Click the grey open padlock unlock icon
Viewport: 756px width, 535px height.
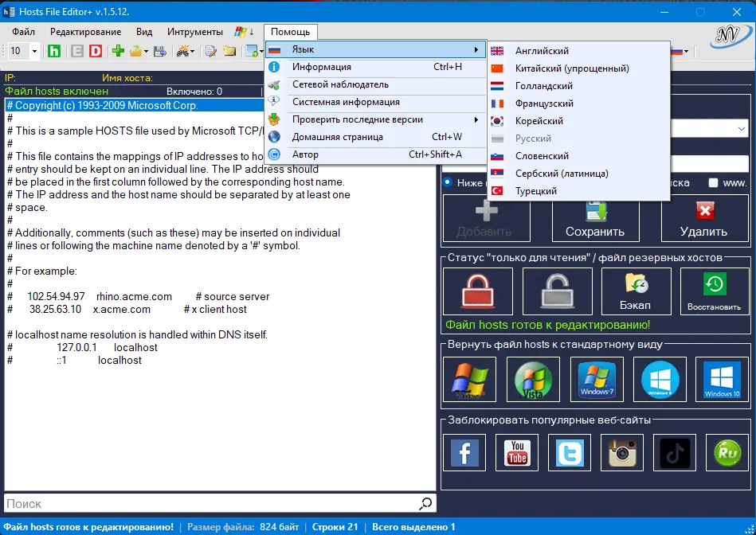tap(557, 291)
